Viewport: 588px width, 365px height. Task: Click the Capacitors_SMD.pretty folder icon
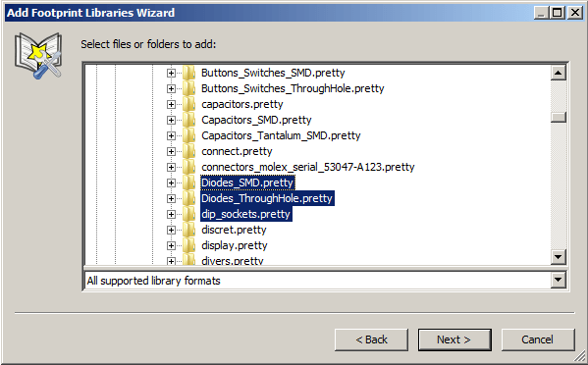click(x=189, y=120)
